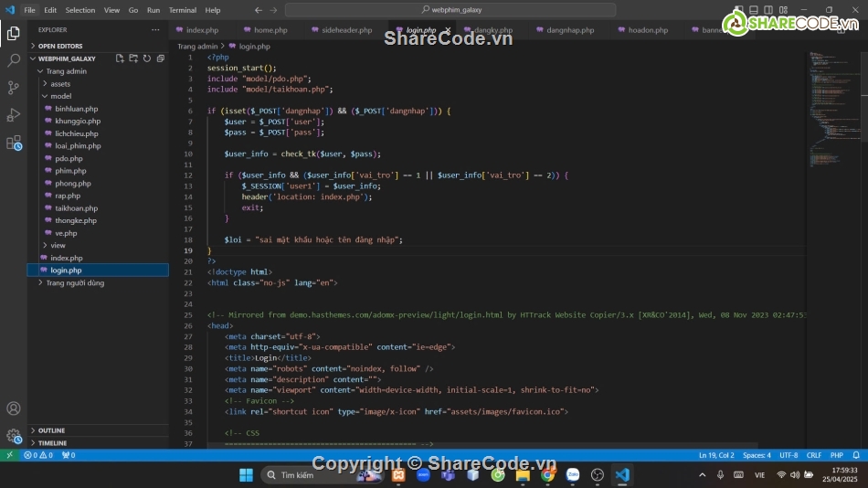Open the Source Control view

14,88
